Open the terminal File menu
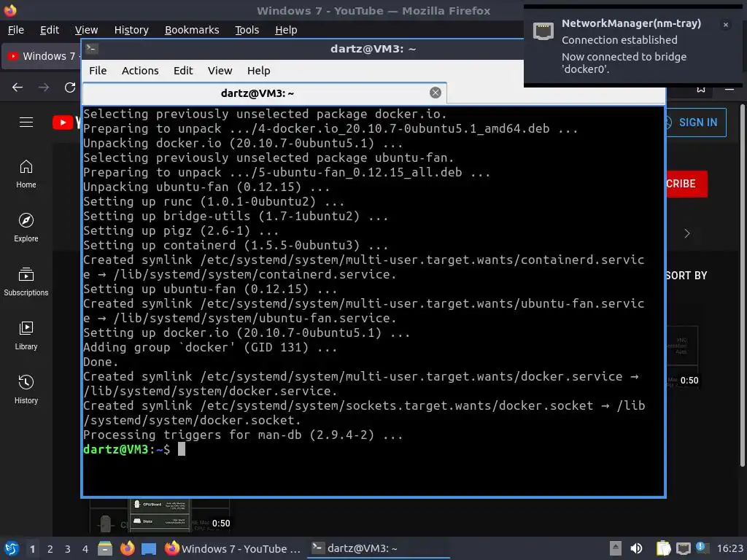 [x=98, y=71]
